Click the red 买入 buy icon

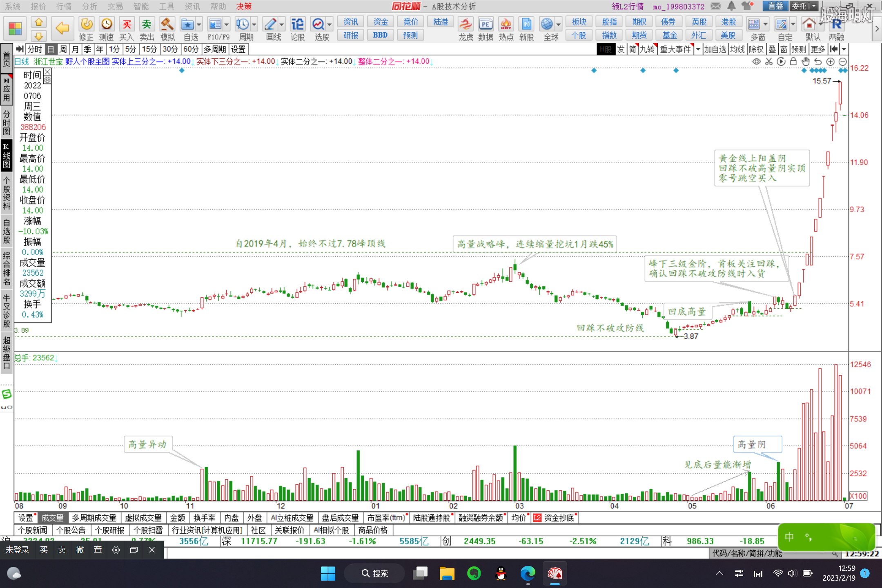tap(127, 29)
